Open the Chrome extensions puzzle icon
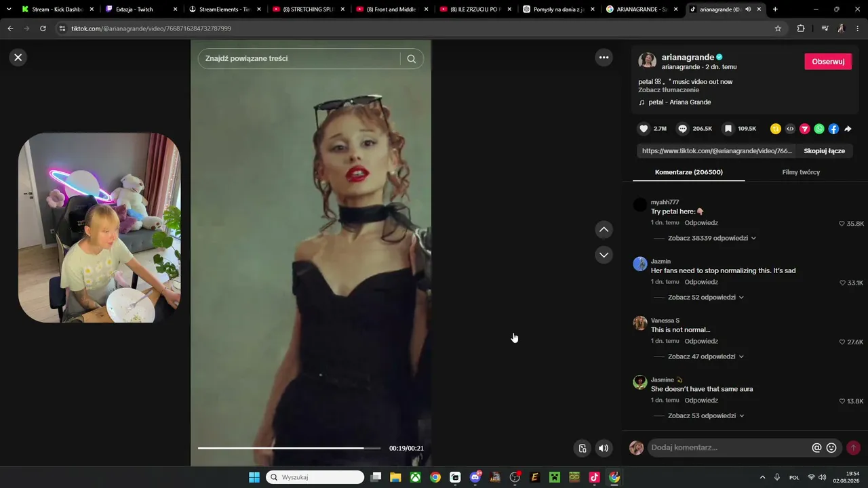 (x=801, y=28)
